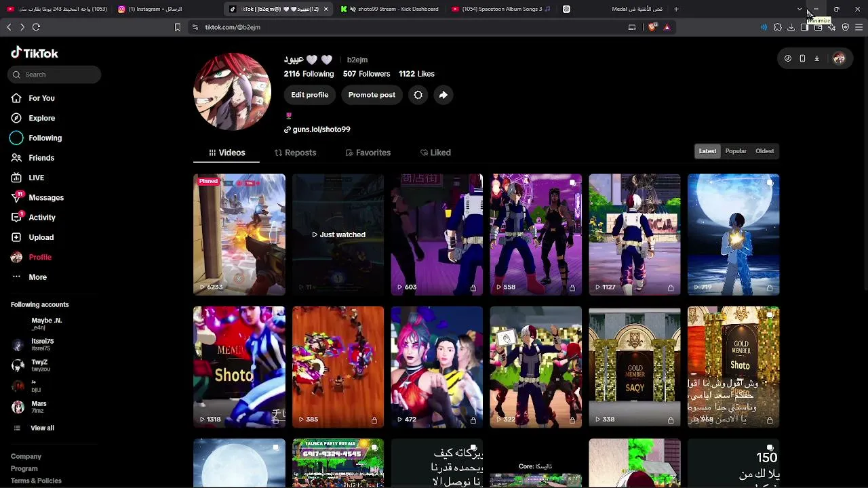Click the TikTok search field
868x488 pixels.
pyautogui.click(x=54, y=75)
